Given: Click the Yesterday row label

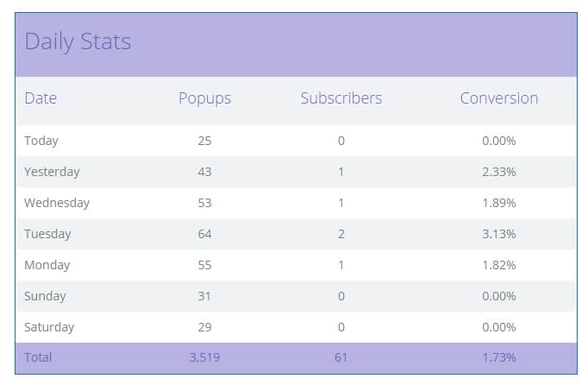Looking at the screenshot, I should point(52,172).
